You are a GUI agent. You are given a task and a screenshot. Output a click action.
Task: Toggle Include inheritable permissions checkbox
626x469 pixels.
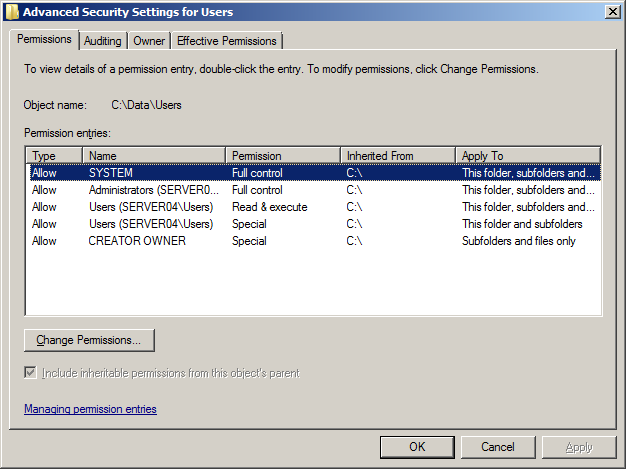coord(31,373)
